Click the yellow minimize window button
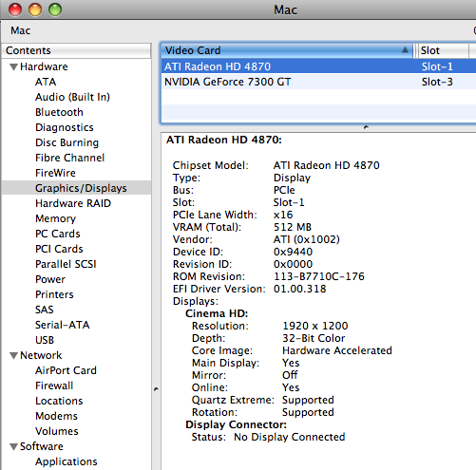Image resolution: width=476 pixels, height=470 pixels. click(x=35, y=9)
